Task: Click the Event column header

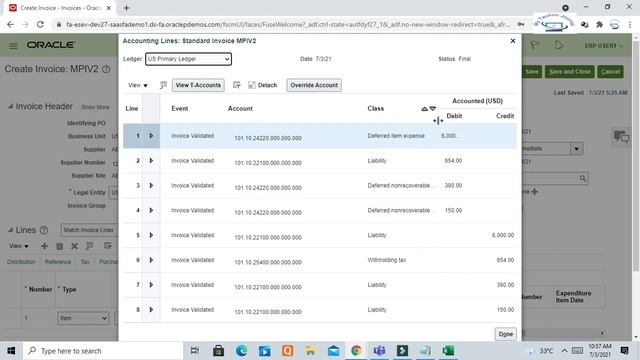Action: pyautogui.click(x=180, y=109)
